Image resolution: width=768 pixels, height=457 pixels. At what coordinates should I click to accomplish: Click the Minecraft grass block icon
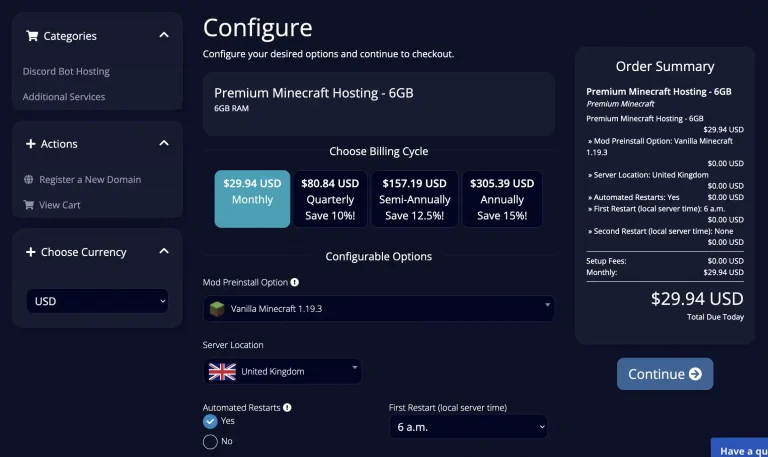tap(217, 309)
